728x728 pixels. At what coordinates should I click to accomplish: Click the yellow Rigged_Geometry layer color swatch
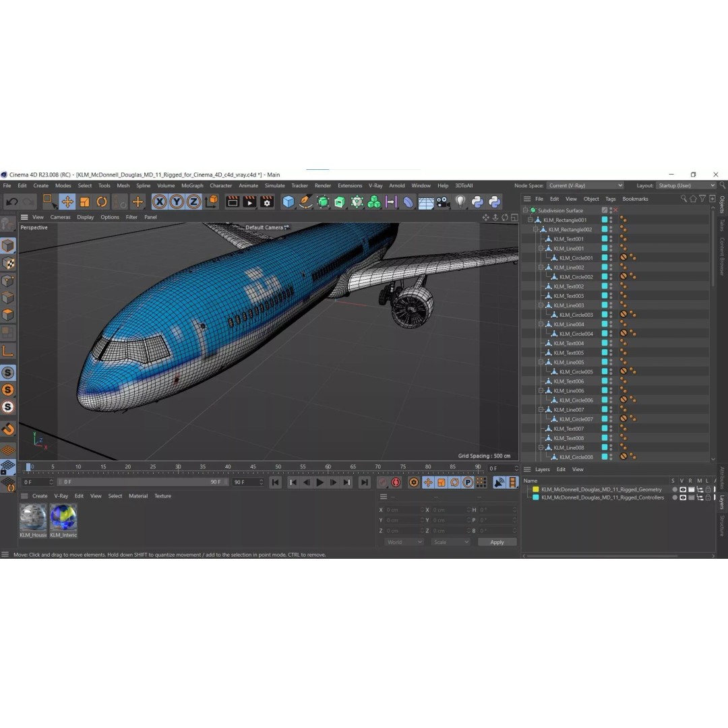click(x=536, y=489)
